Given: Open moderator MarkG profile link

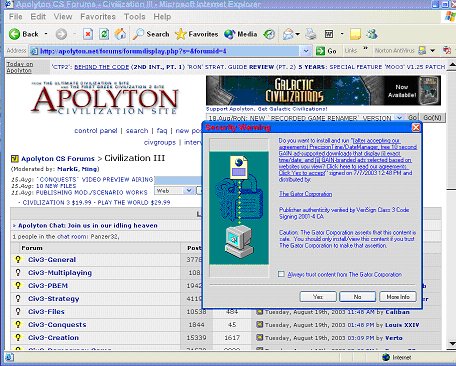Looking at the screenshot, I should [67, 169].
